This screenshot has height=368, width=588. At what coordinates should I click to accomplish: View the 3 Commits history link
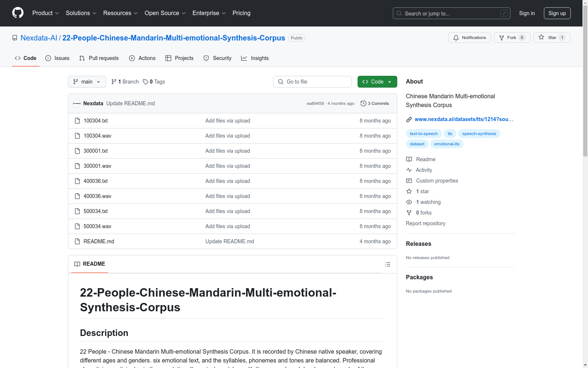(375, 103)
